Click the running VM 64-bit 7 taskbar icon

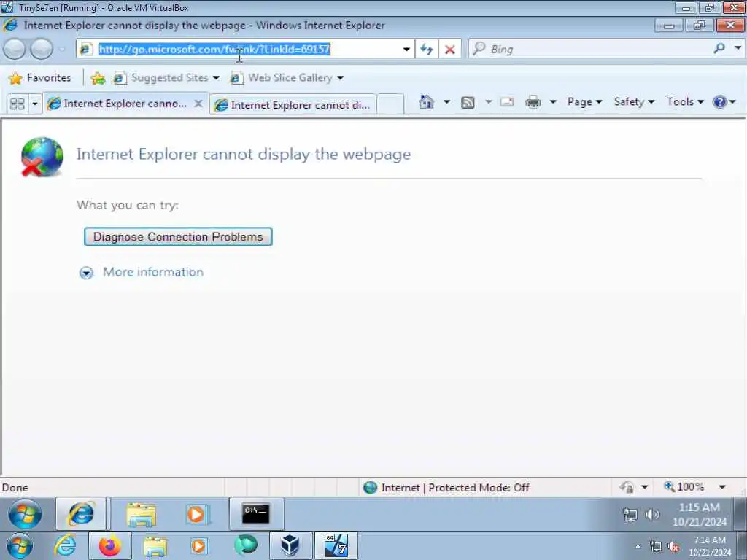[x=336, y=545]
